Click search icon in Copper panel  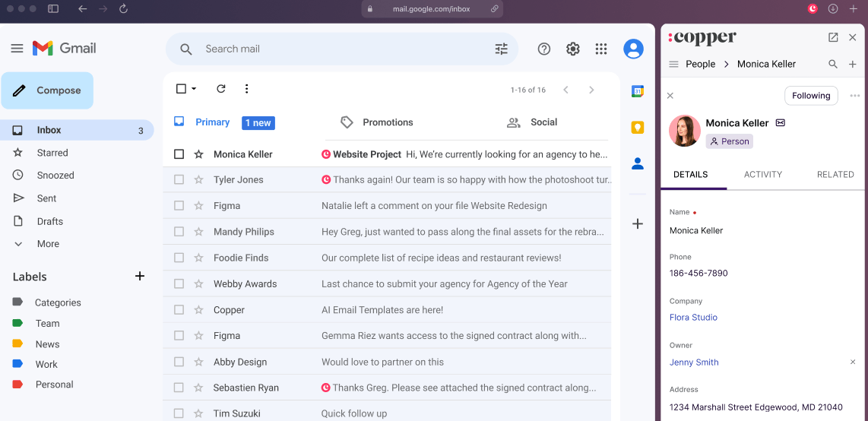point(833,65)
